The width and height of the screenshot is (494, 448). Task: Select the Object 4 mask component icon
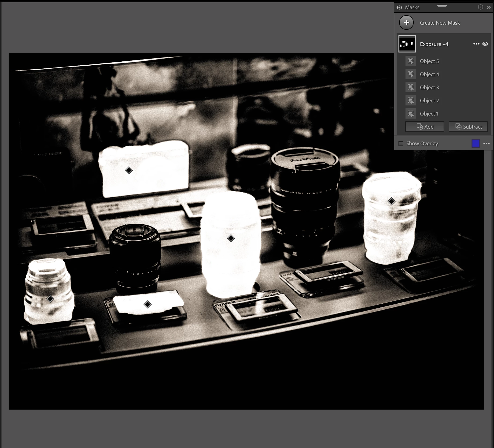(x=410, y=74)
